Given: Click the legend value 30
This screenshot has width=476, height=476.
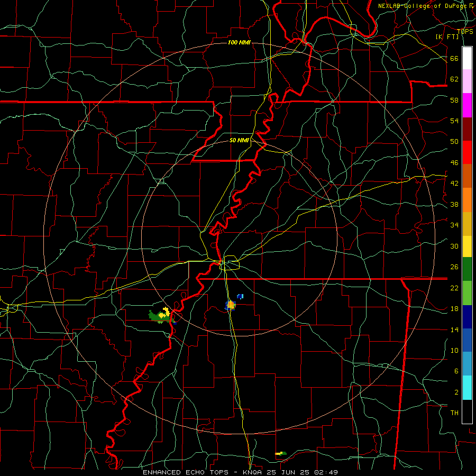Looking at the screenshot, I should 454,246.
